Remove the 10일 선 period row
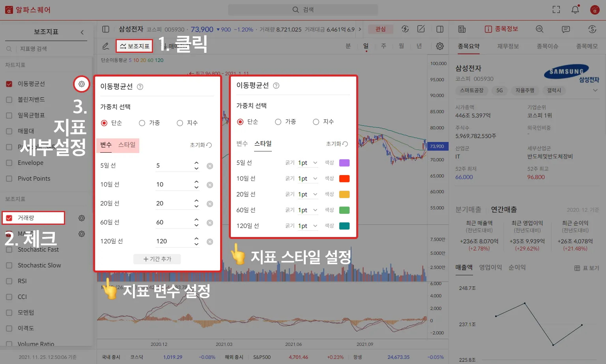This screenshot has width=606, height=364. [210, 185]
